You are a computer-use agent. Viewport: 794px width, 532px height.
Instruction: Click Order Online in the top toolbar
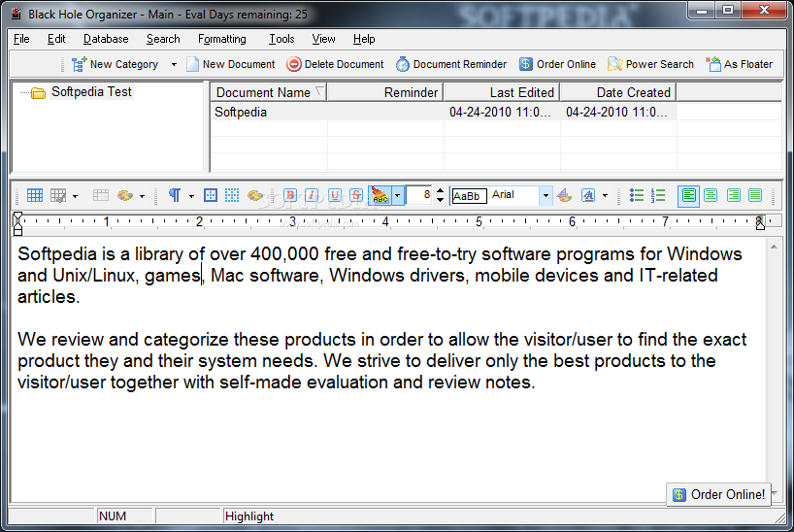557,64
